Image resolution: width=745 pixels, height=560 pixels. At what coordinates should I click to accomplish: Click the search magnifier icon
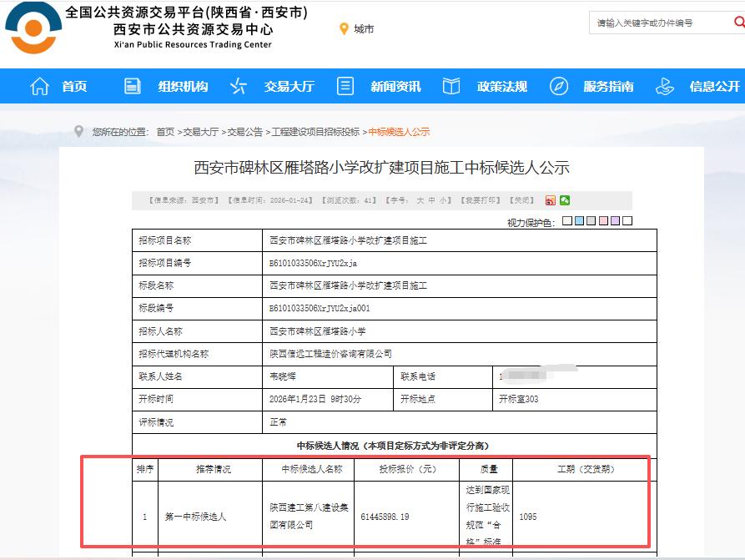738,23
